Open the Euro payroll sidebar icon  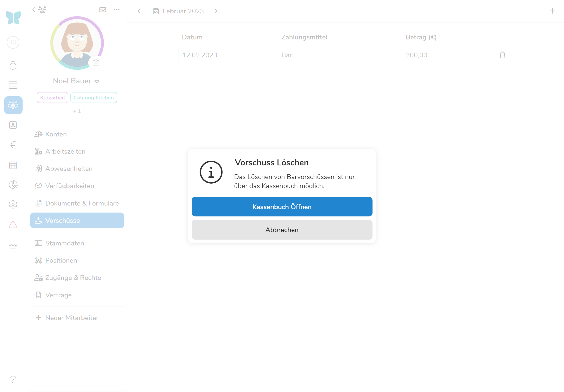pyautogui.click(x=13, y=145)
